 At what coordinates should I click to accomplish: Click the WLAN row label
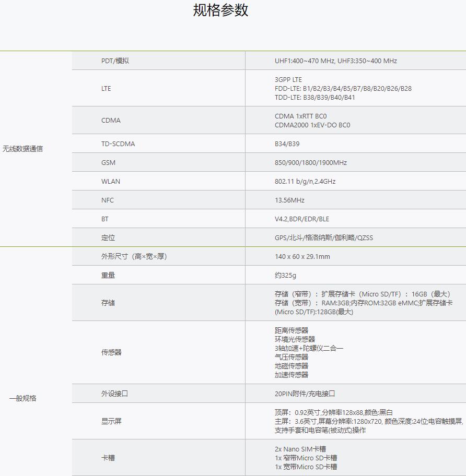pos(111,181)
